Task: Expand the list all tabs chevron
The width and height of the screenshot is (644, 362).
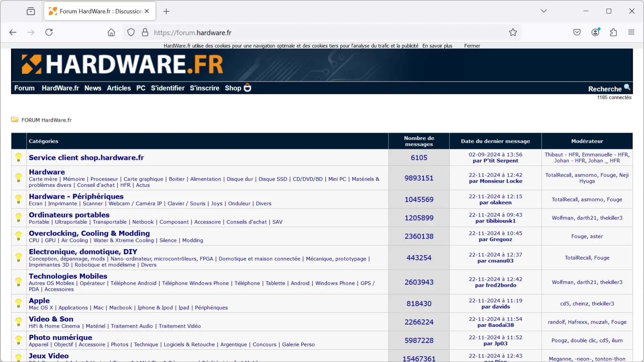Action: [x=544, y=11]
